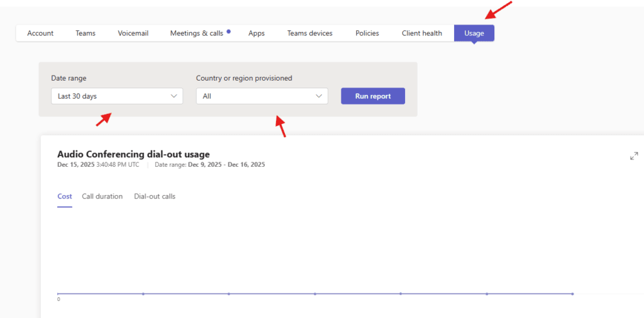This screenshot has width=644, height=318.
Task: Select the Usage tab
Action: point(474,33)
